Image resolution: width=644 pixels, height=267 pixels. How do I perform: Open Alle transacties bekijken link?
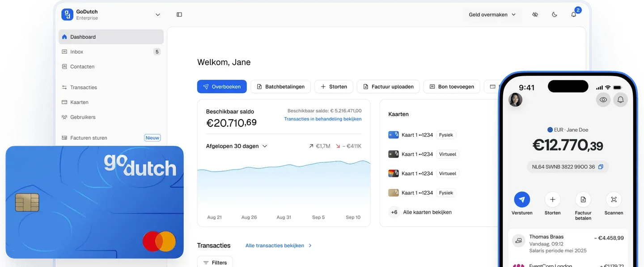279,245
